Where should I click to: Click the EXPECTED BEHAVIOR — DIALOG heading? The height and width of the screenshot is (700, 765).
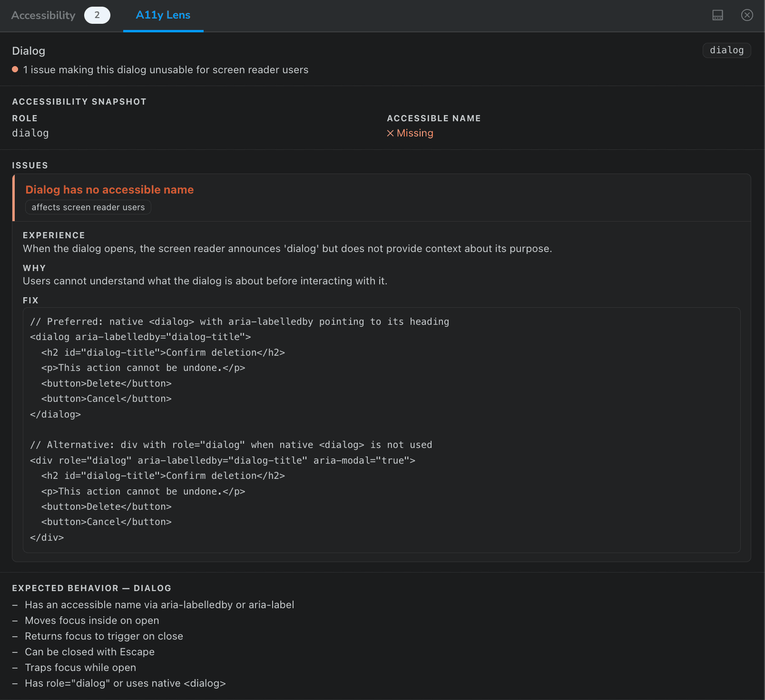pyautogui.click(x=91, y=588)
